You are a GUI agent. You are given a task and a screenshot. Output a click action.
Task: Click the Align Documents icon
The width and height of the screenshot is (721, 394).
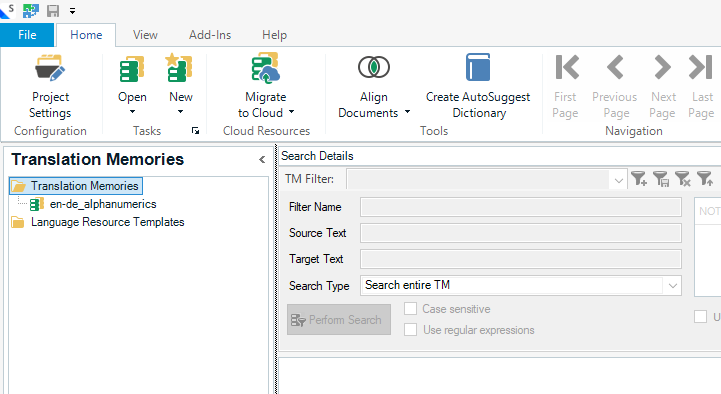pos(374,67)
